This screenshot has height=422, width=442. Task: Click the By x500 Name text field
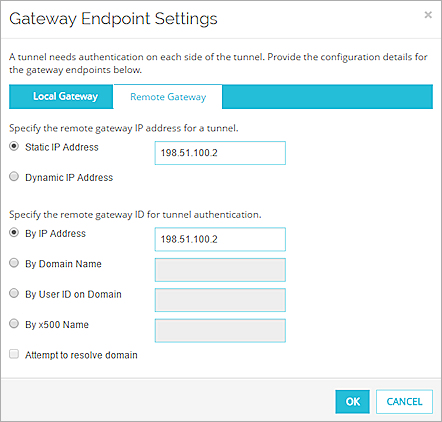coord(220,331)
